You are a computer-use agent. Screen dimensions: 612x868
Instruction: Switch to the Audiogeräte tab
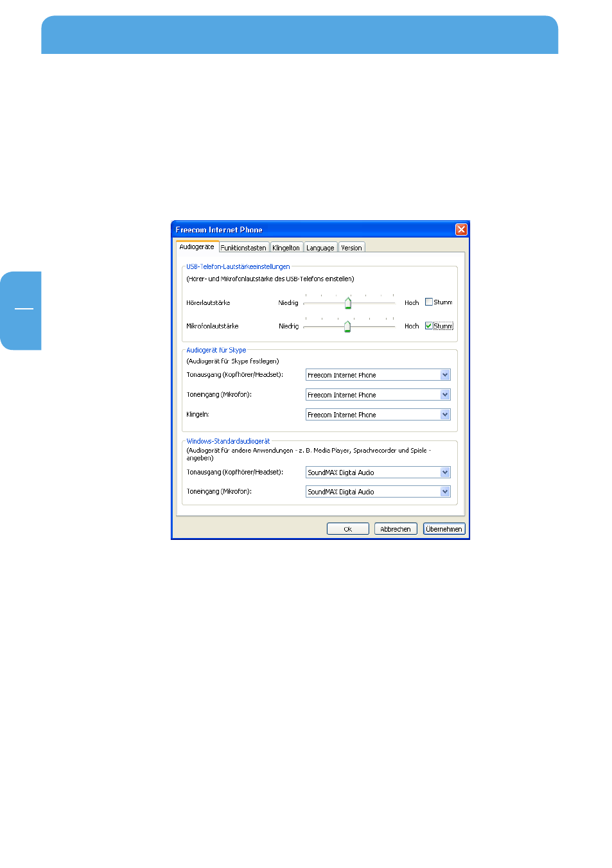coord(197,247)
